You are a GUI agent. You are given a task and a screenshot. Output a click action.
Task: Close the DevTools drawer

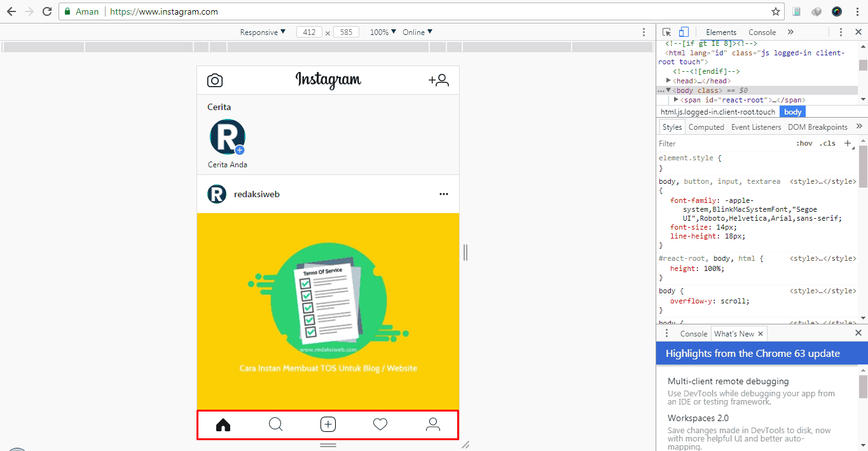pyautogui.click(x=858, y=333)
